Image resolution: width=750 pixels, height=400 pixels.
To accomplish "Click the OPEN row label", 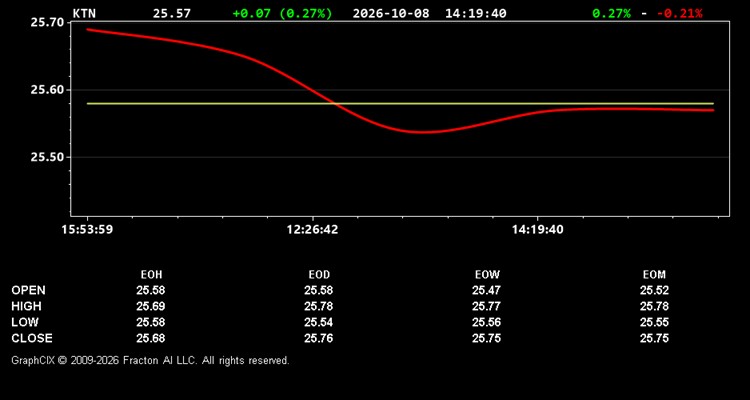I will 29,290.
